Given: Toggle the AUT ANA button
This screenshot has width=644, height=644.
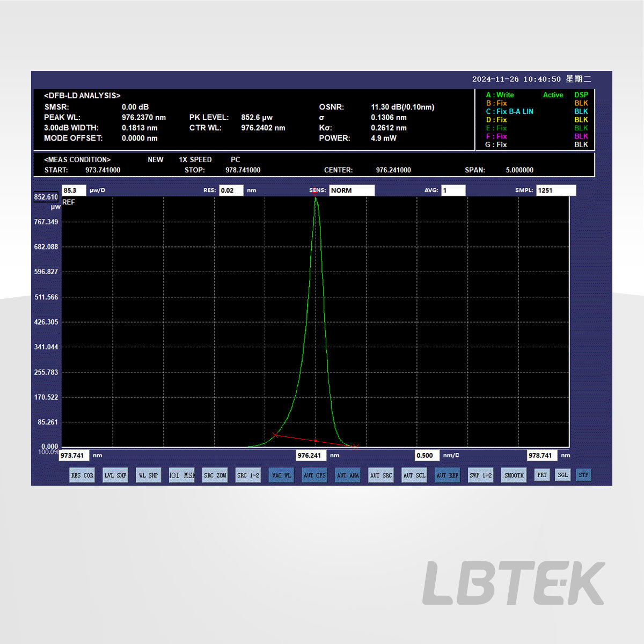Looking at the screenshot, I should 348,475.
